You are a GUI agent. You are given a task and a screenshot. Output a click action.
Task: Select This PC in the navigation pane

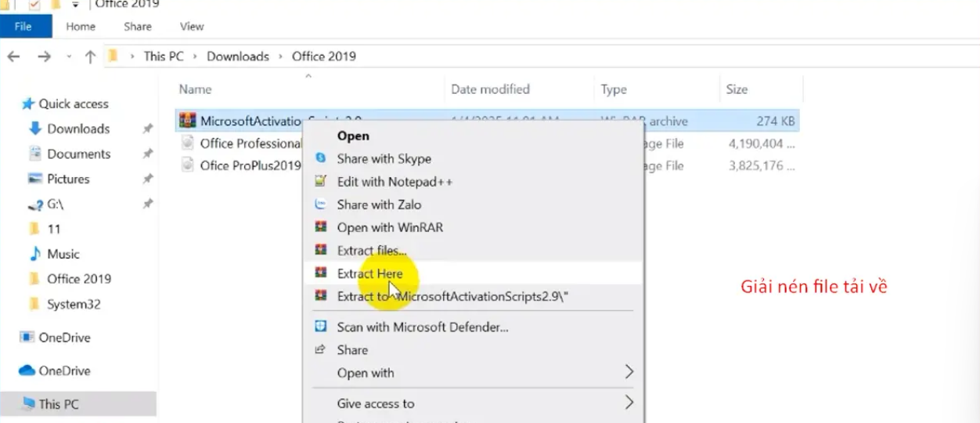coord(59,404)
